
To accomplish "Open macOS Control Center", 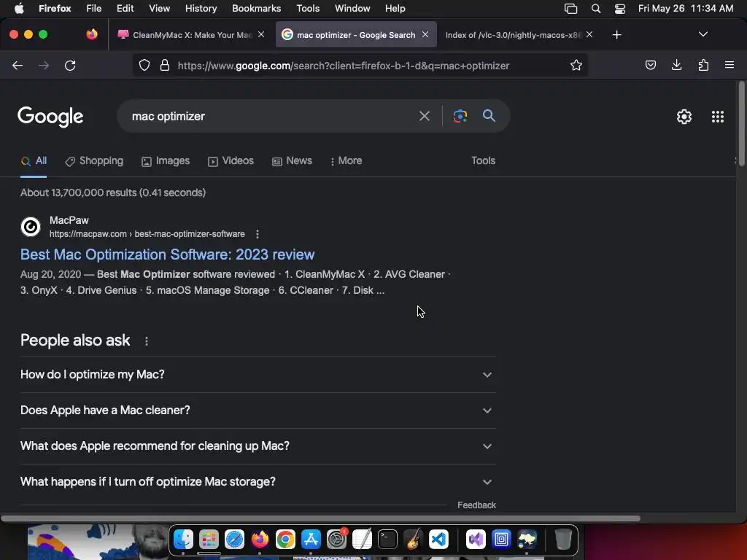I will [620, 9].
